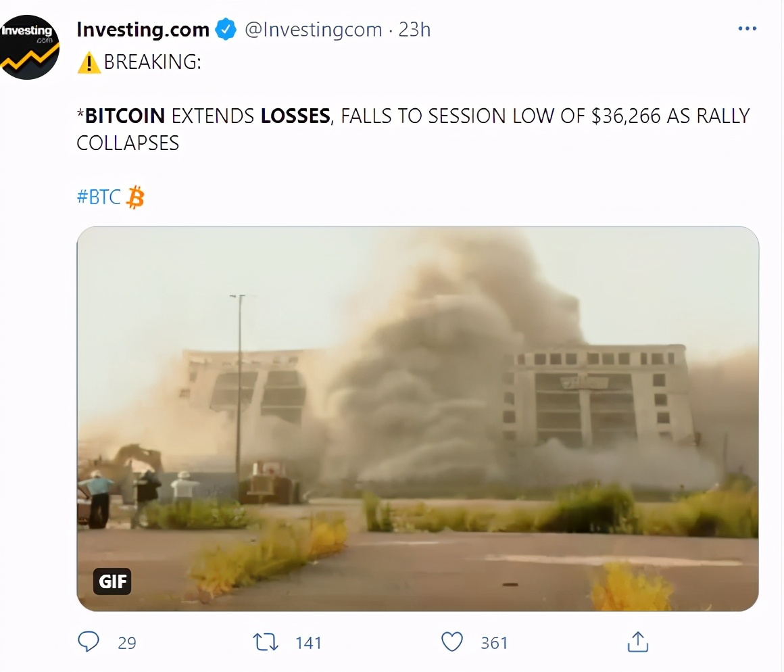The width and height of the screenshot is (784, 672).
Task: Open the #BTC hashtag
Action: pyautogui.click(x=99, y=197)
